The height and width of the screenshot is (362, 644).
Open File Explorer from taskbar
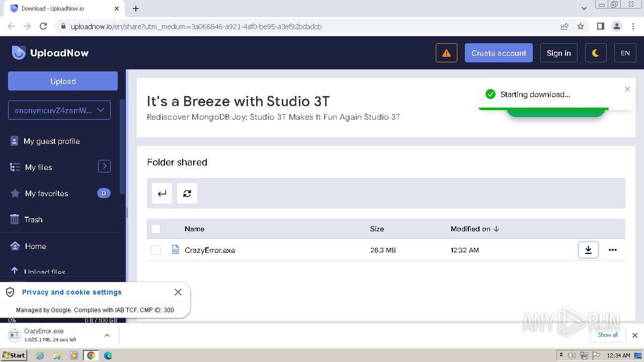(x=57, y=355)
